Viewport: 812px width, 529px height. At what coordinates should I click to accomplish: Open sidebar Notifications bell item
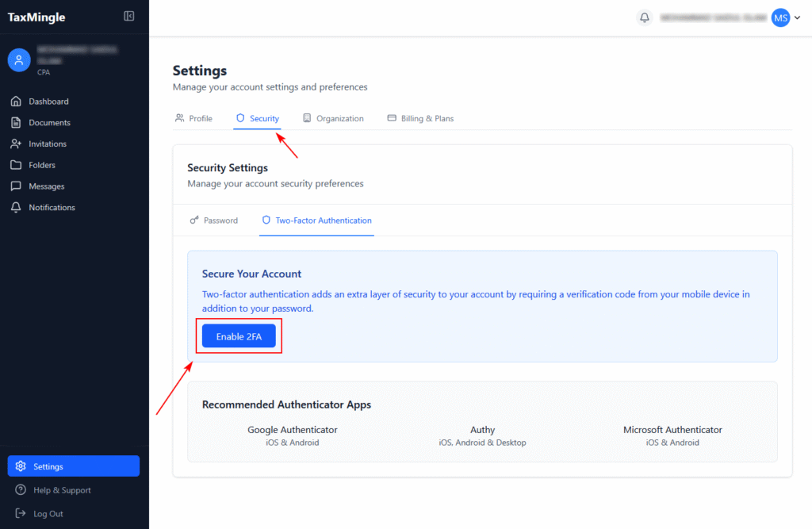pos(15,207)
